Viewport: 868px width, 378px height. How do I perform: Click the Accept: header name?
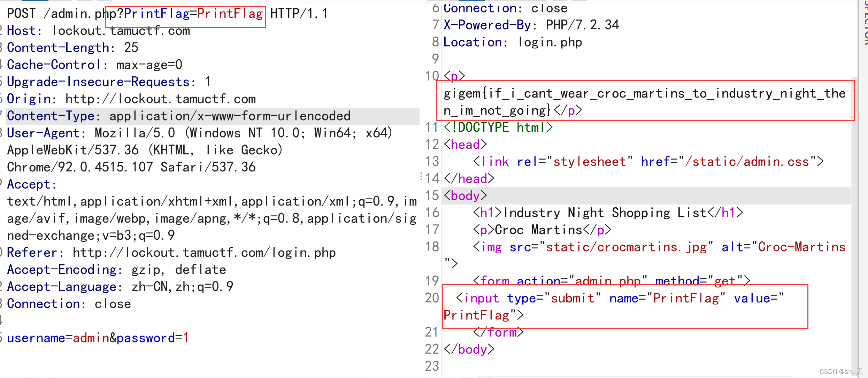pos(32,184)
